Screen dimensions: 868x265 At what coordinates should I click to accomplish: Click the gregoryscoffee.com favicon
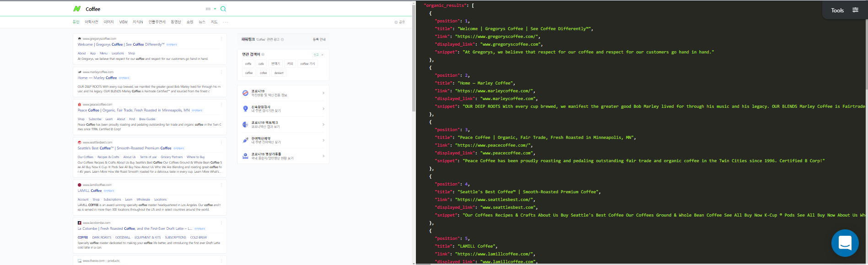pos(80,39)
